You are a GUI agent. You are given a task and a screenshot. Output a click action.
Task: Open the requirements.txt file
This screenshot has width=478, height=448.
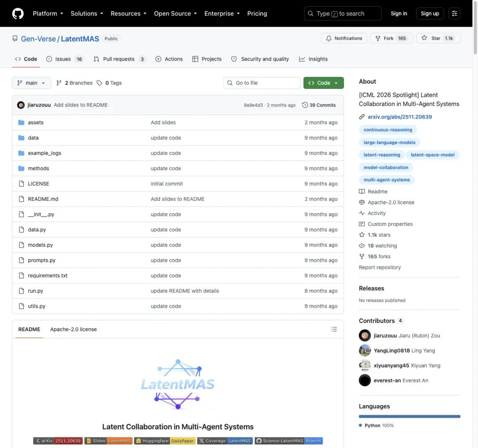click(47, 276)
